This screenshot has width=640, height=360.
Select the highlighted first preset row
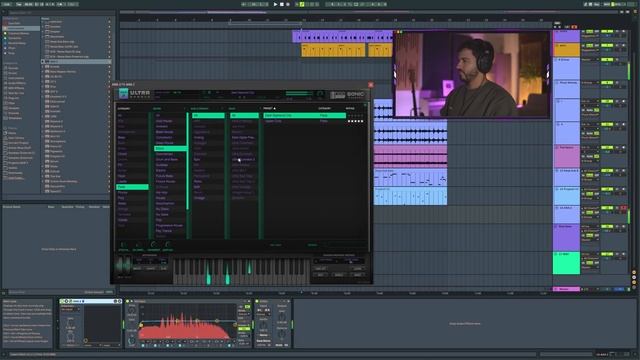[304, 116]
